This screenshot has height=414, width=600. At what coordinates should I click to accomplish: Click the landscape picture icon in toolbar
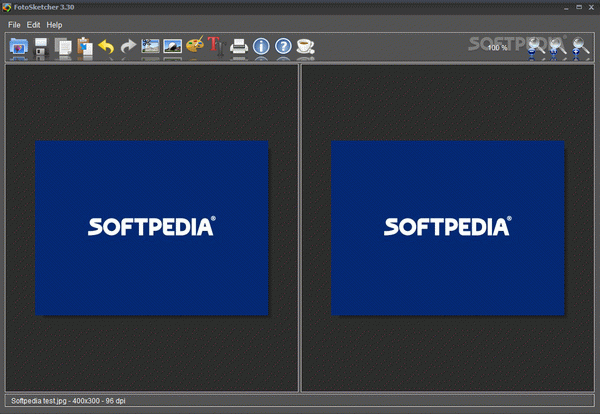(173, 46)
